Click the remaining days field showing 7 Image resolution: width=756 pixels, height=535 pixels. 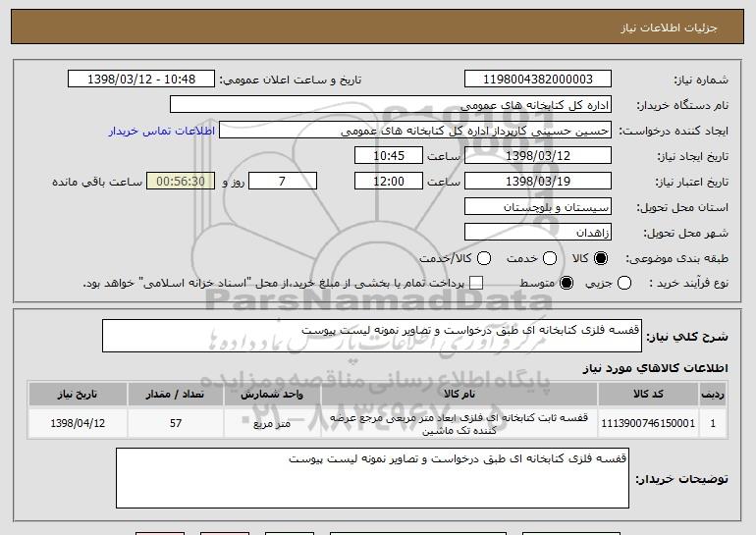tap(283, 182)
